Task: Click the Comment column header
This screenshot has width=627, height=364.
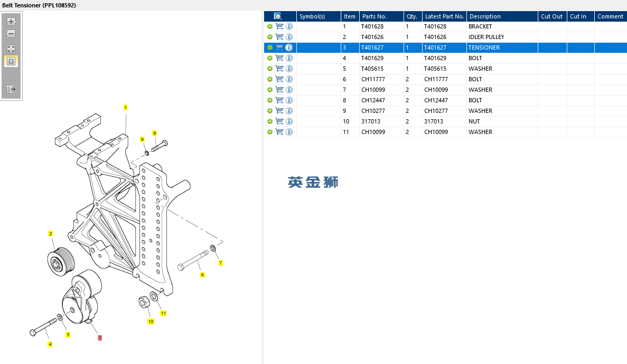Action: pos(611,16)
